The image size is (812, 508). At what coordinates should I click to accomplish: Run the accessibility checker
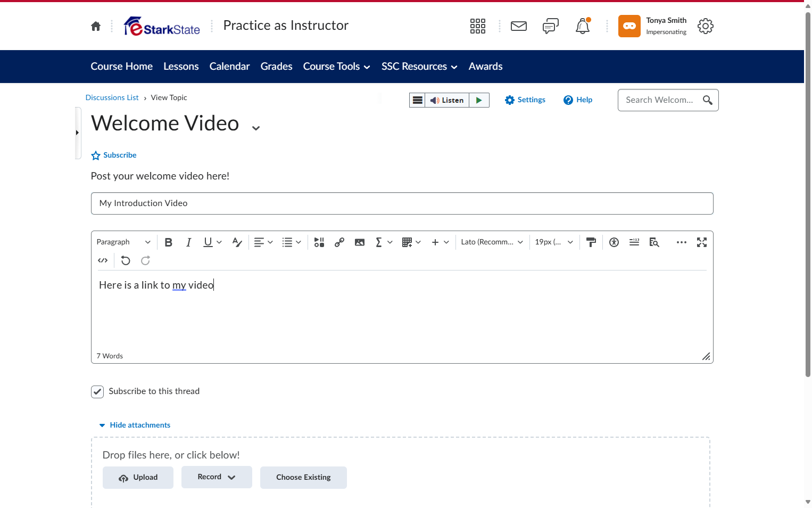click(614, 242)
